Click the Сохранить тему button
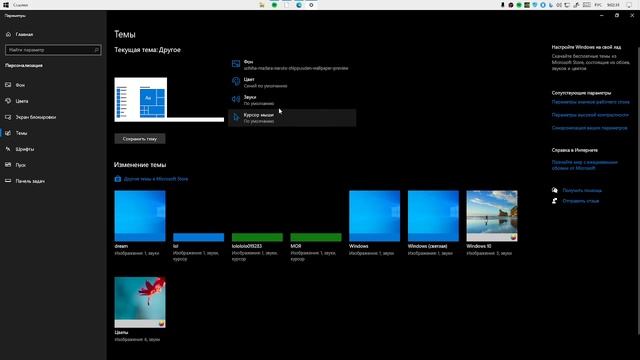The height and width of the screenshot is (360, 640). (140, 139)
